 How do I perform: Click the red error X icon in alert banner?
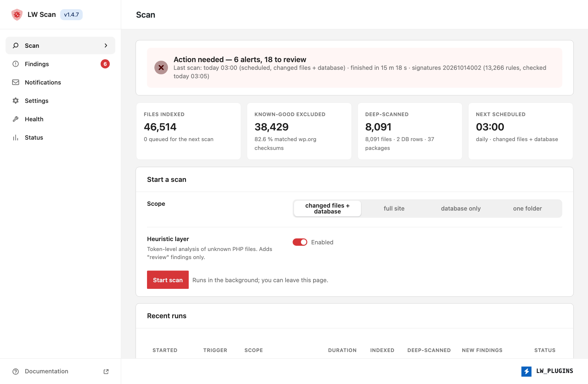coord(161,68)
